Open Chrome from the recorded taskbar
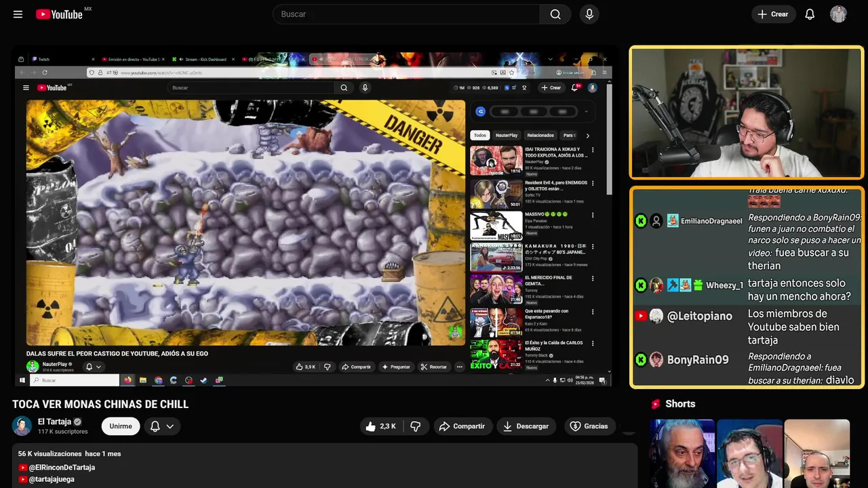This screenshot has height=488, width=868. 158,380
